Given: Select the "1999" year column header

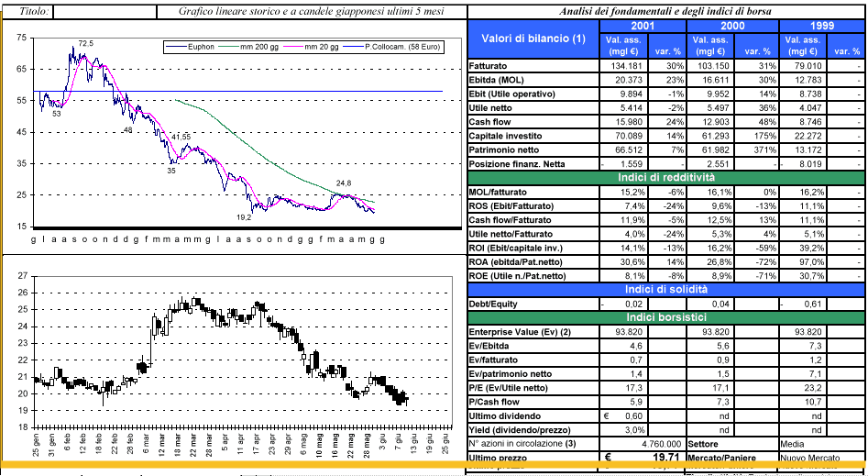Looking at the screenshot, I should click(x=820, y=26).
